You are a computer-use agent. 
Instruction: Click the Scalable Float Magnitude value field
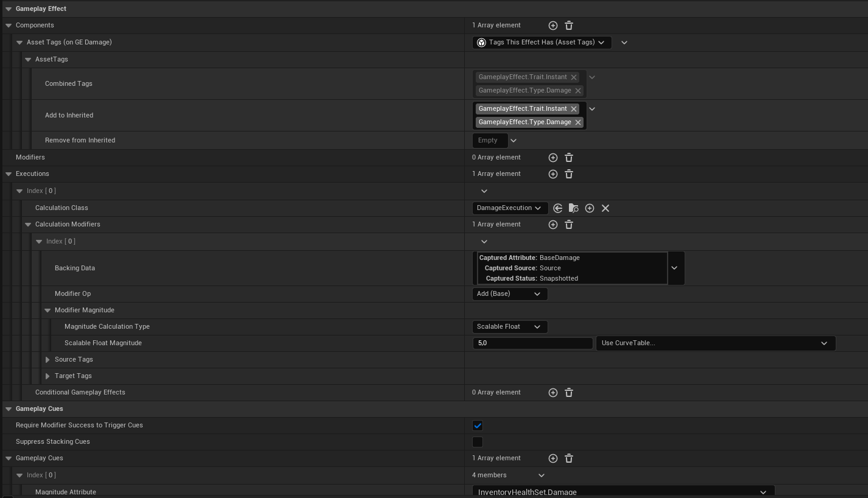(532, 343)
